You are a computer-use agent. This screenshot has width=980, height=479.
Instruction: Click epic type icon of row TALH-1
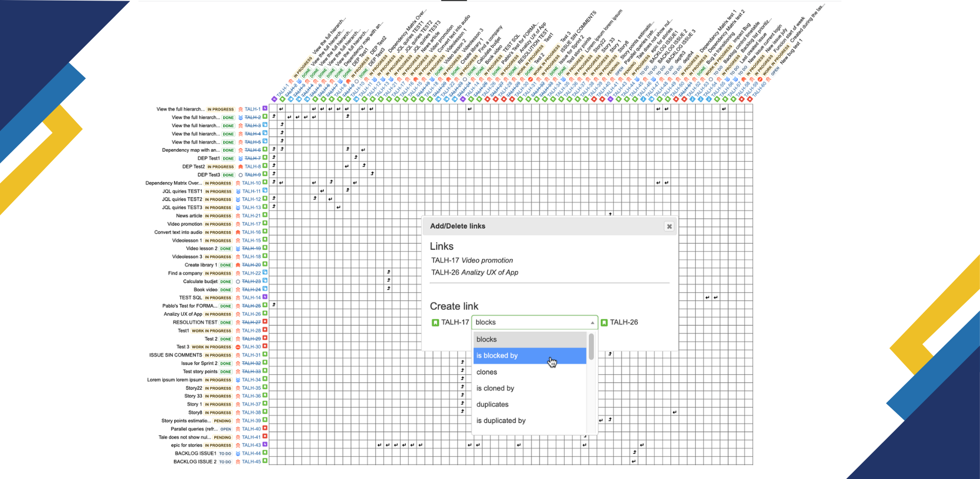coord(265,109)
